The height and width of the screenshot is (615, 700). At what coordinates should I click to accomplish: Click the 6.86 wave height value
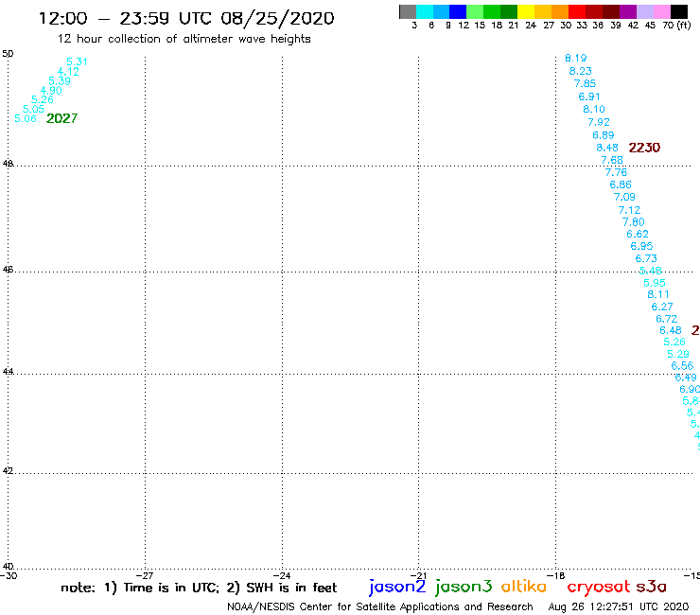(x=621, y=184)
